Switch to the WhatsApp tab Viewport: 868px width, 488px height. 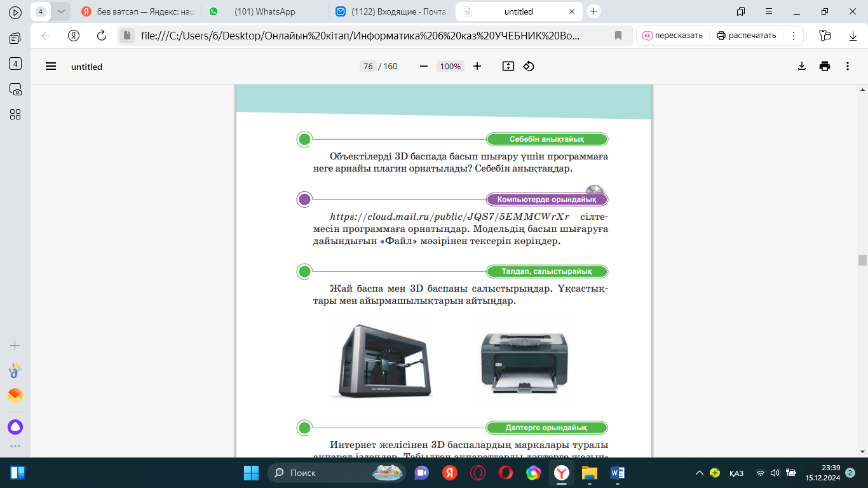[266, 11]
